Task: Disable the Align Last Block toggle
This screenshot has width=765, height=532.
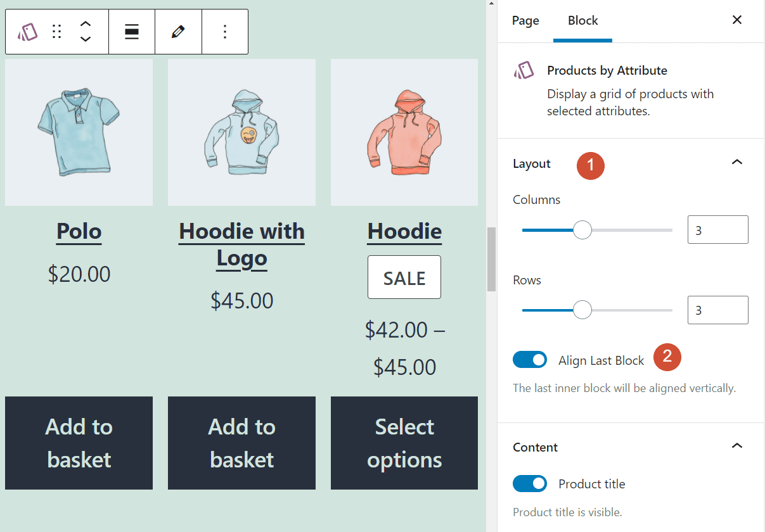Action: pyautogui.click(x=530, y=359)
